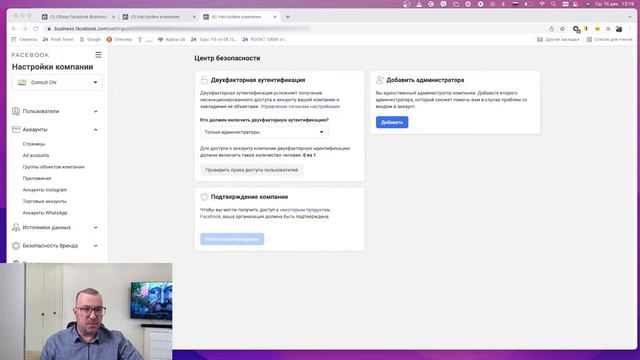Click the Consult ON company logo
The image size is (640, 360).
[22, 82]
